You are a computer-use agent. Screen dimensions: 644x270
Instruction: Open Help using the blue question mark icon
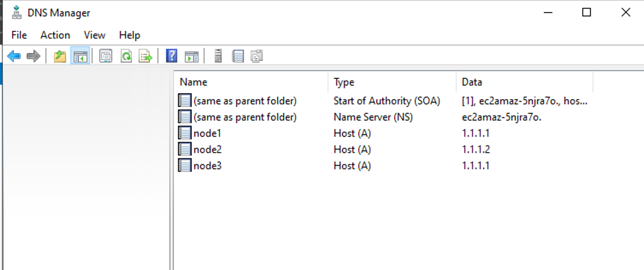pyautogui.click(x=171, y=56)
